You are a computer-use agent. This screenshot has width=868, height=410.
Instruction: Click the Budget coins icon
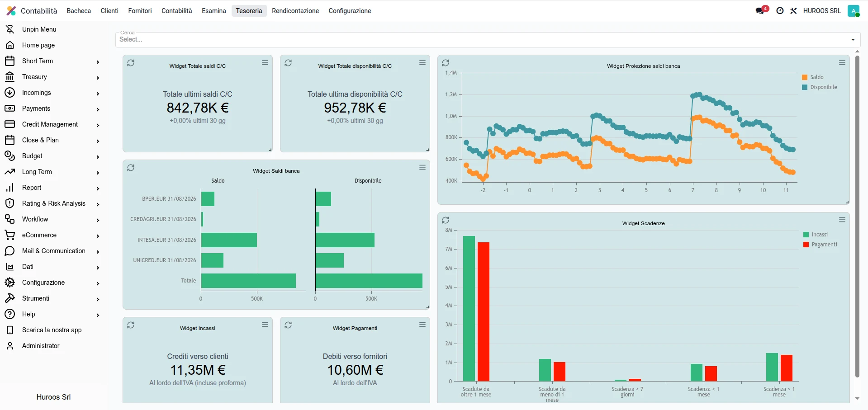[9, 156]
